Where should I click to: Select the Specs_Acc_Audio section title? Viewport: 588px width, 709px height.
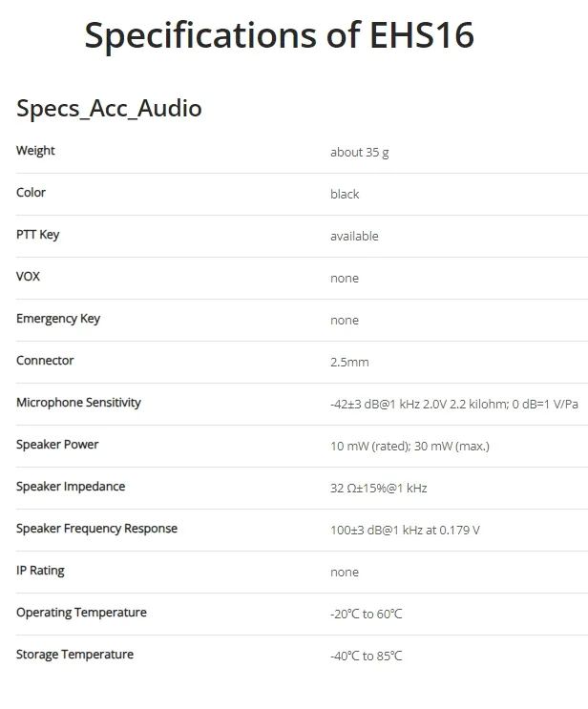(109, 109)
